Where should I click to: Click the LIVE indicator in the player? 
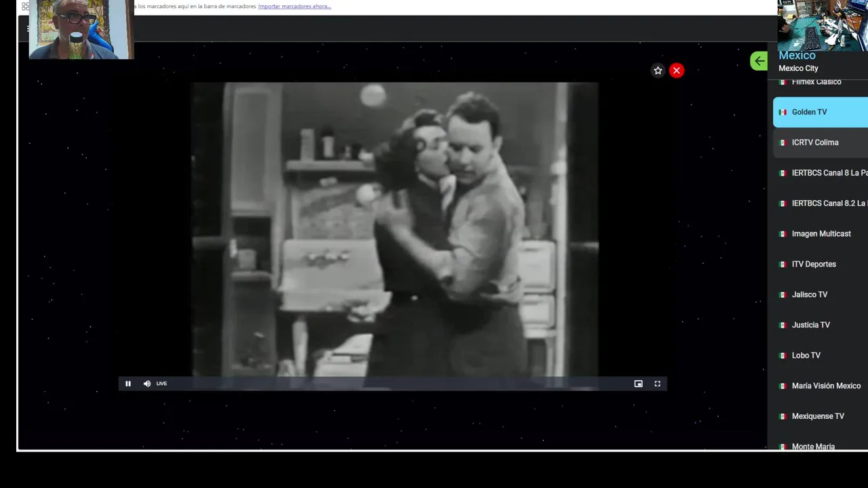pyautogui.click(x=161, y=384)
